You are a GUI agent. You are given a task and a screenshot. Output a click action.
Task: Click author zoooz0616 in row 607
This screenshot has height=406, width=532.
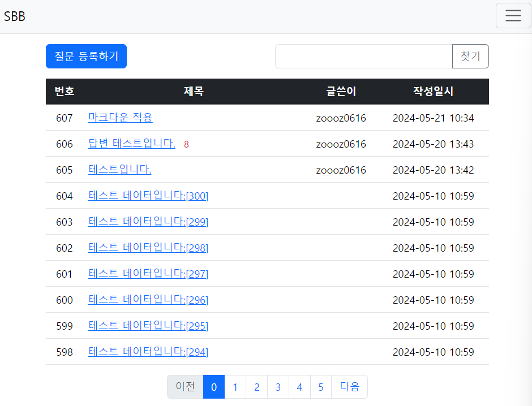pyautogui.click(x=341, y=118)
